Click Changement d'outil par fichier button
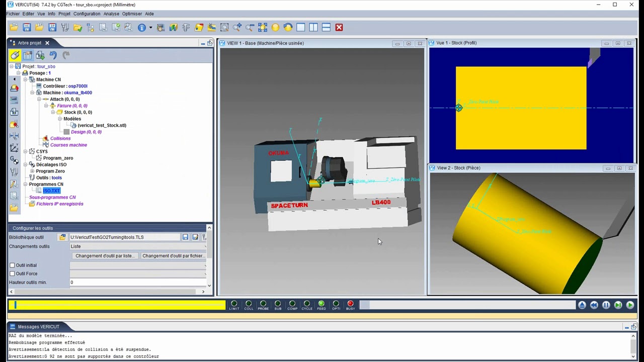 173,256
